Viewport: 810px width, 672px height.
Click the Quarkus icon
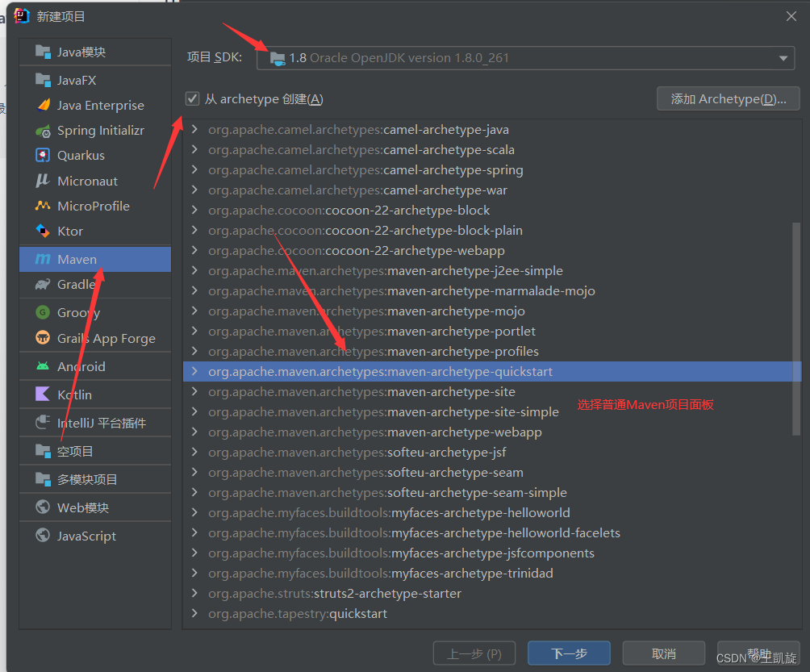(x=43, y=156)
